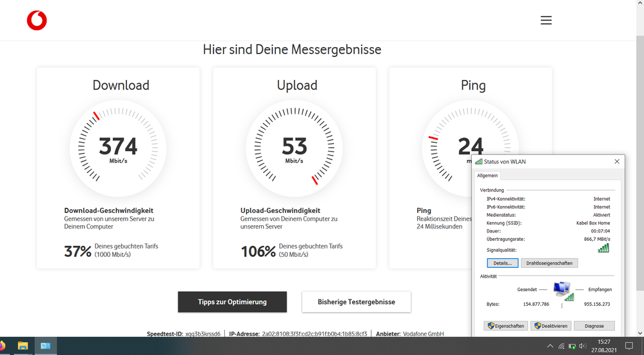Show hidden system tray icons
The height and width of the screenshot is (355, 644).
549,346
